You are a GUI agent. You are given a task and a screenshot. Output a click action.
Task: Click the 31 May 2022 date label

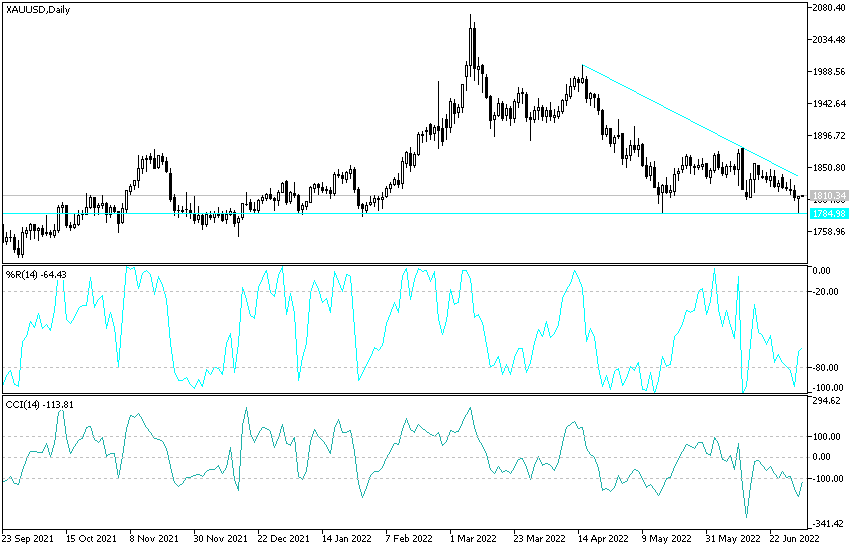point(732,538)
